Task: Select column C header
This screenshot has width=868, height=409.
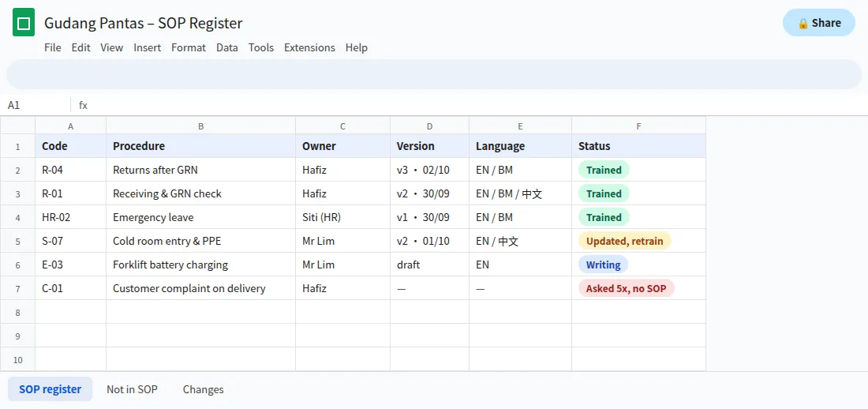Action: tap(342, 126)
